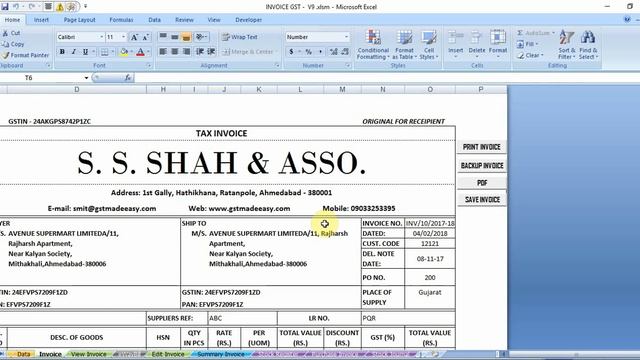Toggle Align Text Right
Screen dimensions: 640x360
pos(187,51)
